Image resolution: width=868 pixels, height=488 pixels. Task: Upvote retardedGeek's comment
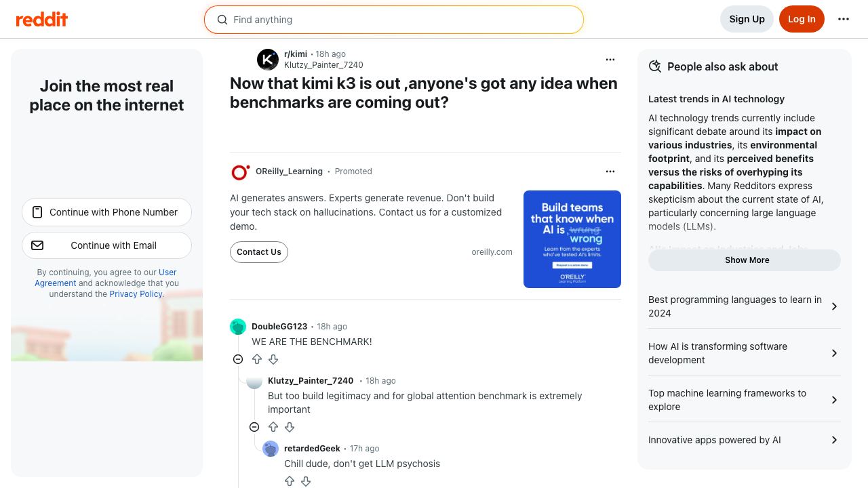click(x=290, y=481)
